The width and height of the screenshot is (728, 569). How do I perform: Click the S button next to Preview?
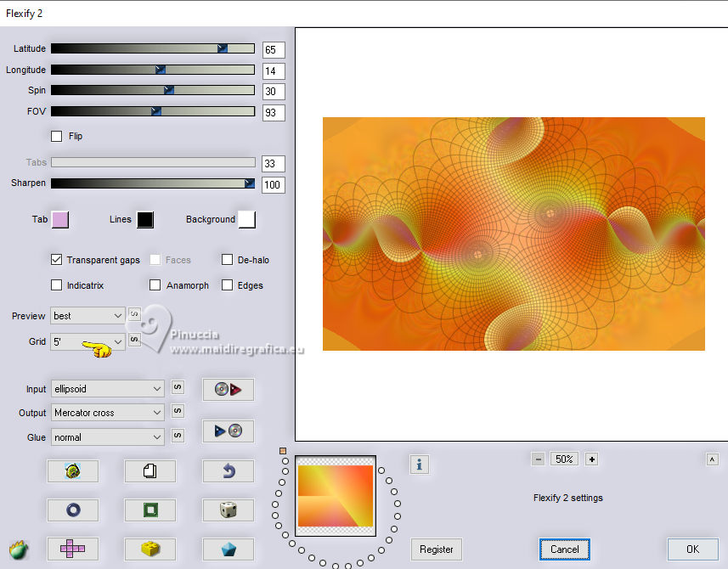[x=133, y=314]
